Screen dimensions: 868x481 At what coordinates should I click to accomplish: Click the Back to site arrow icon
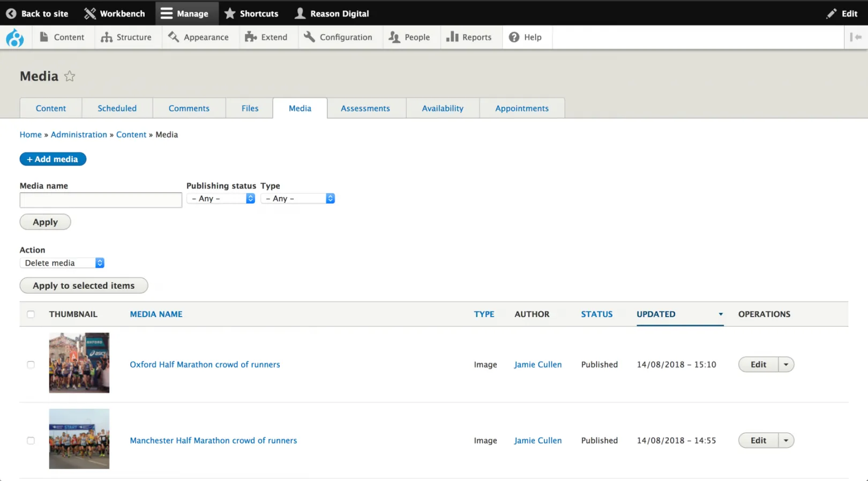11,13
